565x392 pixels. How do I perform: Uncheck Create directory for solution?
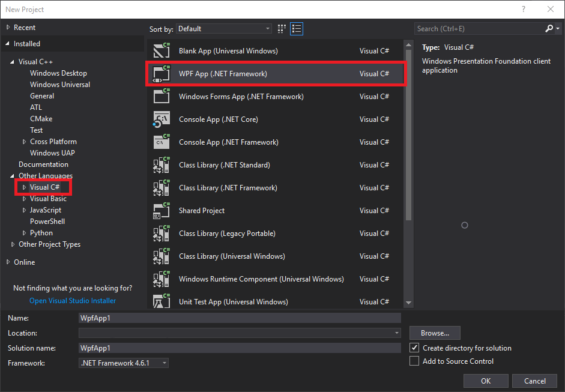coord(414,348)
